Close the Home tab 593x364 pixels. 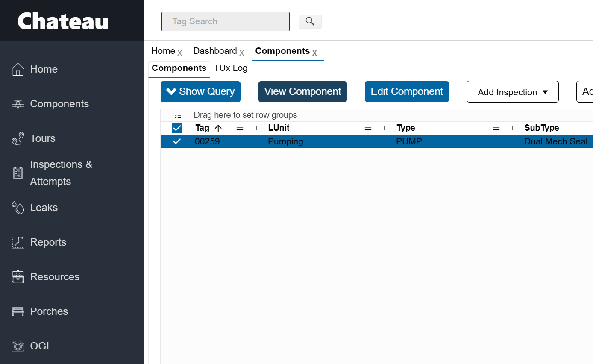tap(180, 53)
